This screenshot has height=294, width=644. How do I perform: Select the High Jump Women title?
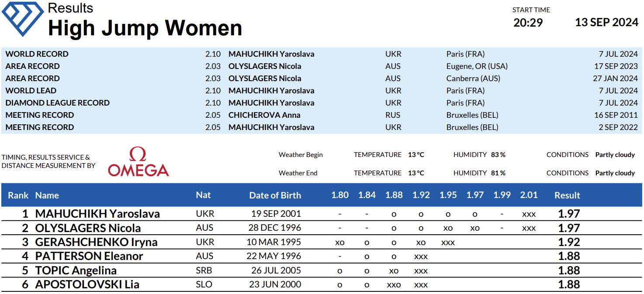click(x=145, y=28)
